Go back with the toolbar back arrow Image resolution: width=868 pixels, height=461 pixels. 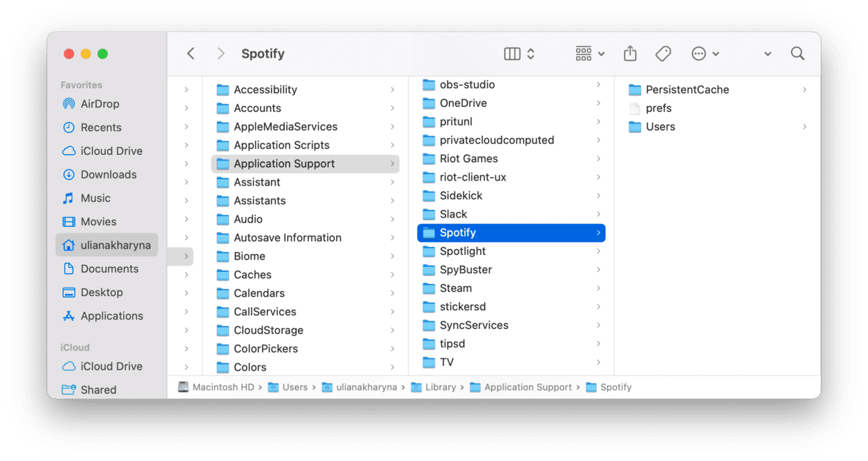coord(191,54)
